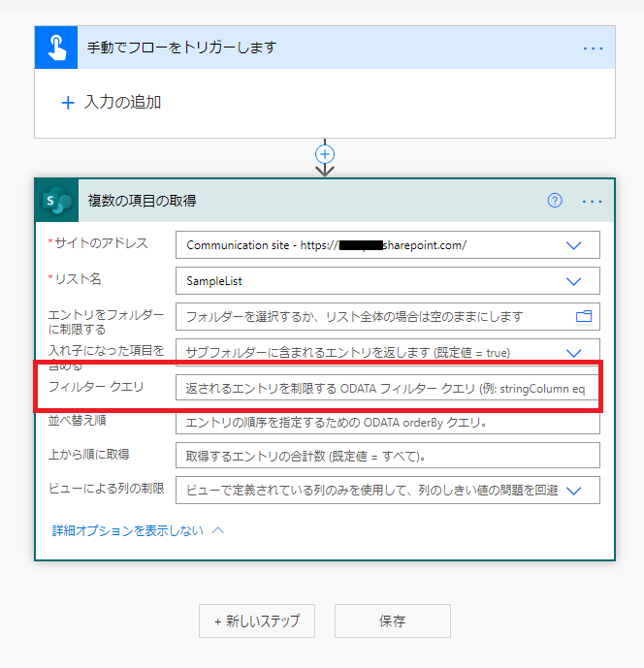
Task: Expand the ビューによる列の制限 dropdown
Action: click(x=573, y=490)
